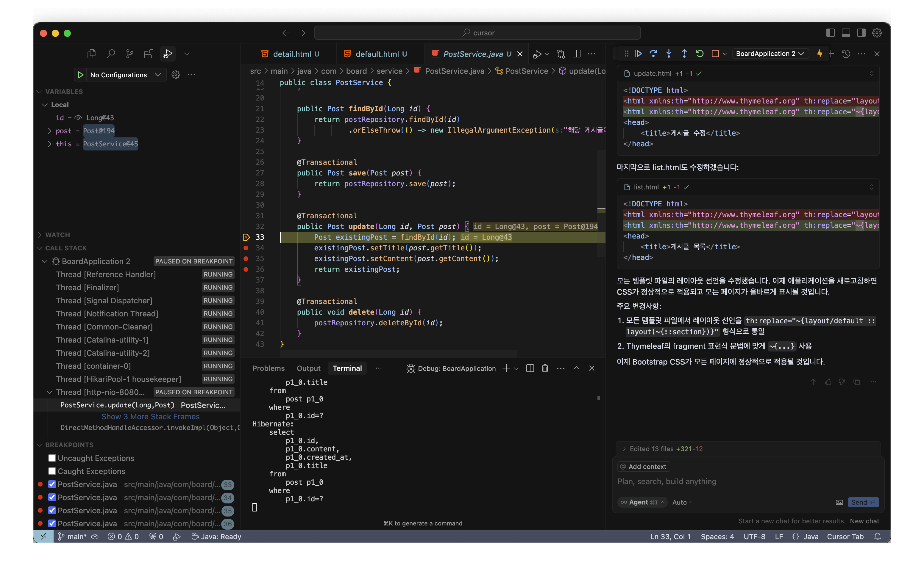924x587 pixels.
Task: Click the debug Continue button
Action: click(x=638, y=54)
